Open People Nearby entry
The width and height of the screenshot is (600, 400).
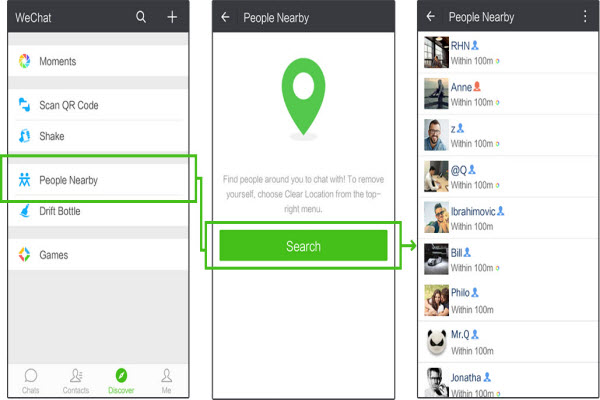(x=98, y=180)
